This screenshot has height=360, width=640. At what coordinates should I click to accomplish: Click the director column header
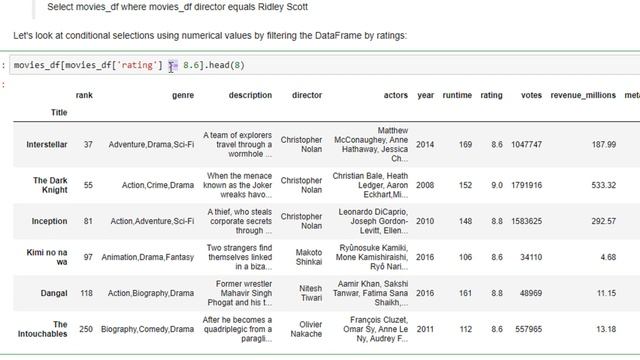307,95
